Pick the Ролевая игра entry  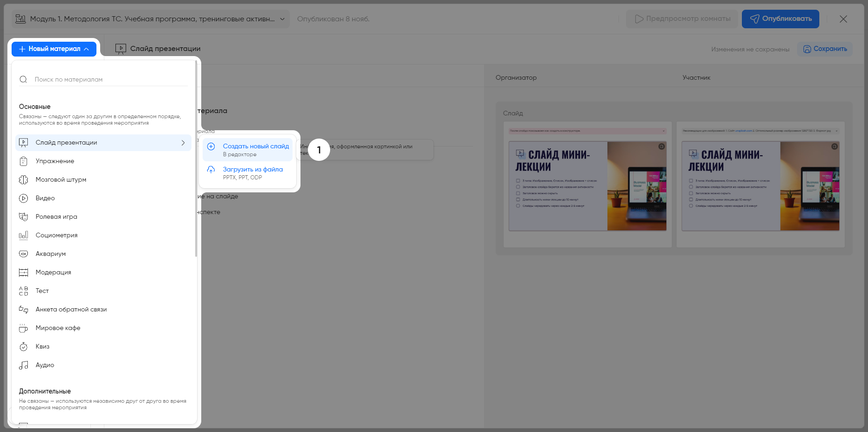pyautogui.click(x=57, y=216)
